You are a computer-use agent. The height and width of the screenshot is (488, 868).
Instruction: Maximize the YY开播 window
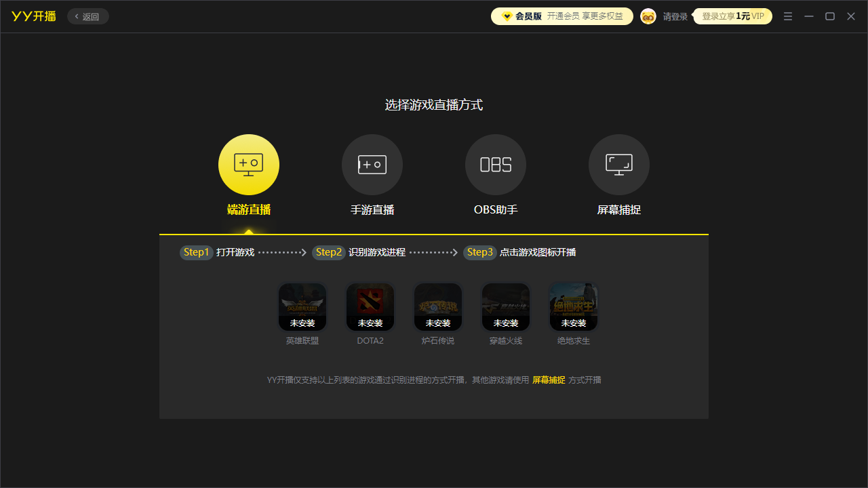click(x=830, y=16)
